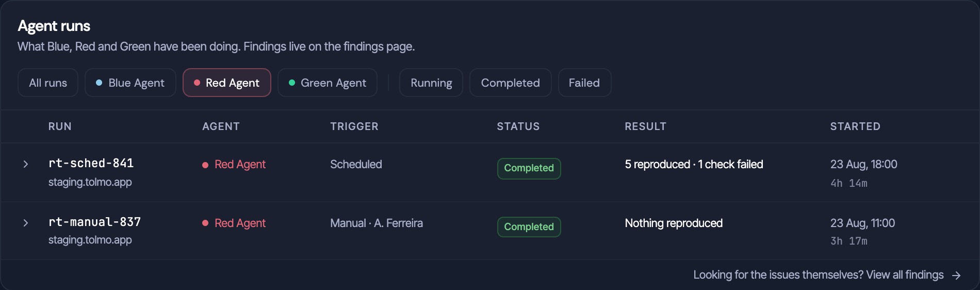Filter runs by Green Agent

(x=328, y=83)
